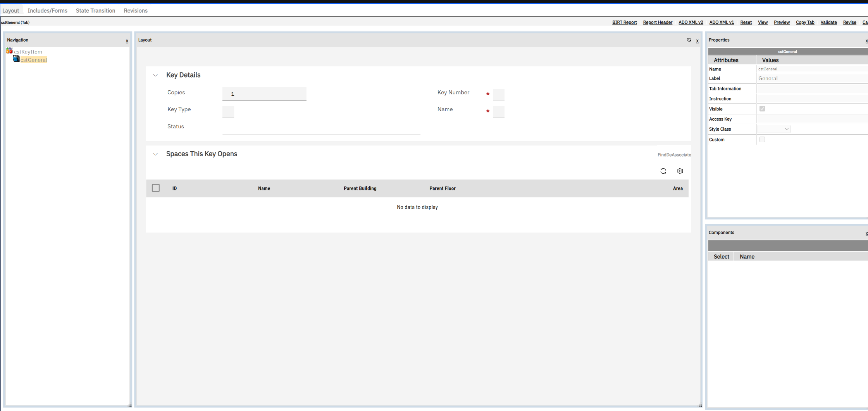Click the Key Number field

[499, 95]
